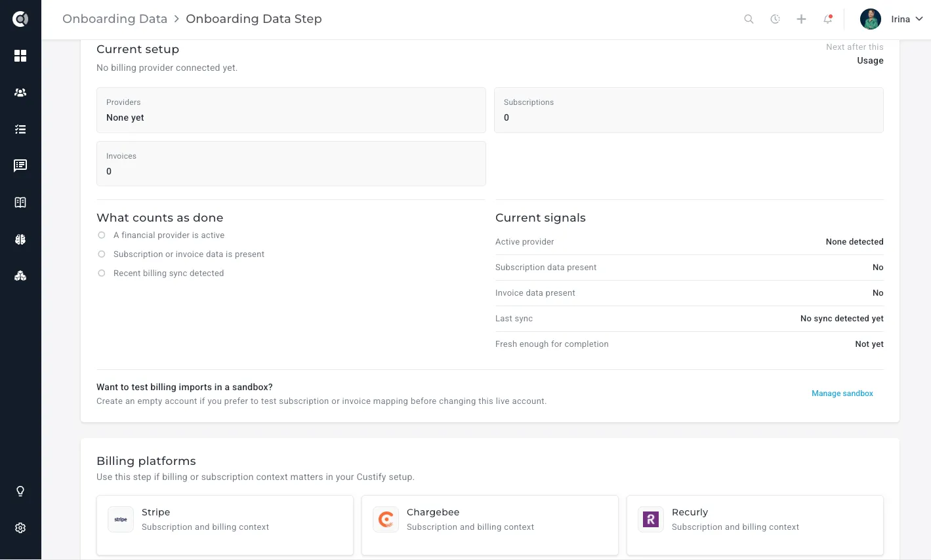
Task: Go to Onboarding Data breadcrumb
Action: point(115,19)
